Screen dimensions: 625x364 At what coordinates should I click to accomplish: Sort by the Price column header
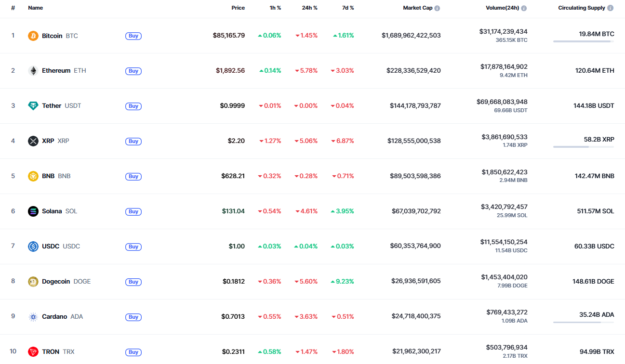[238, 8]
